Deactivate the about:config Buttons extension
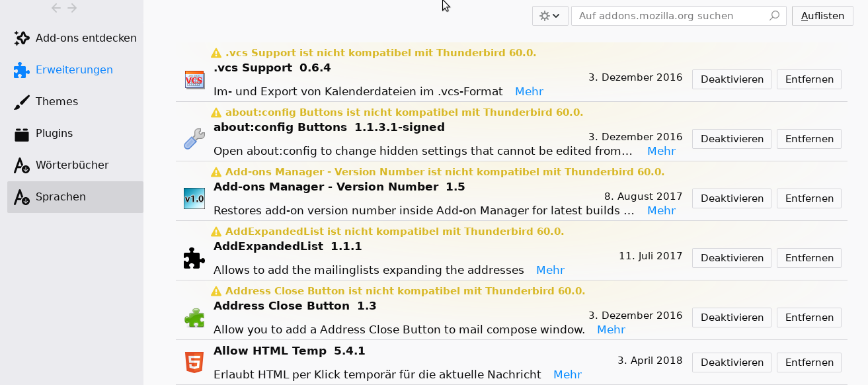 tap(732, 139)
